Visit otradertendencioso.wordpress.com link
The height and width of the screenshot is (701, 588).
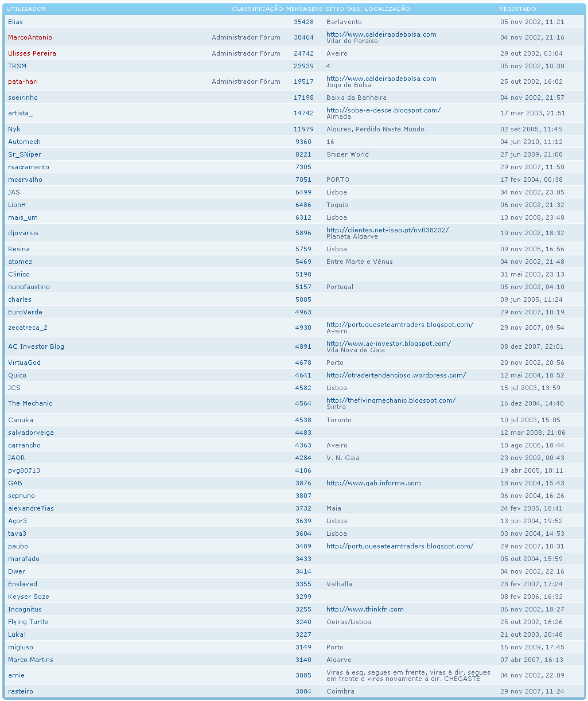(x=396, y=375)
